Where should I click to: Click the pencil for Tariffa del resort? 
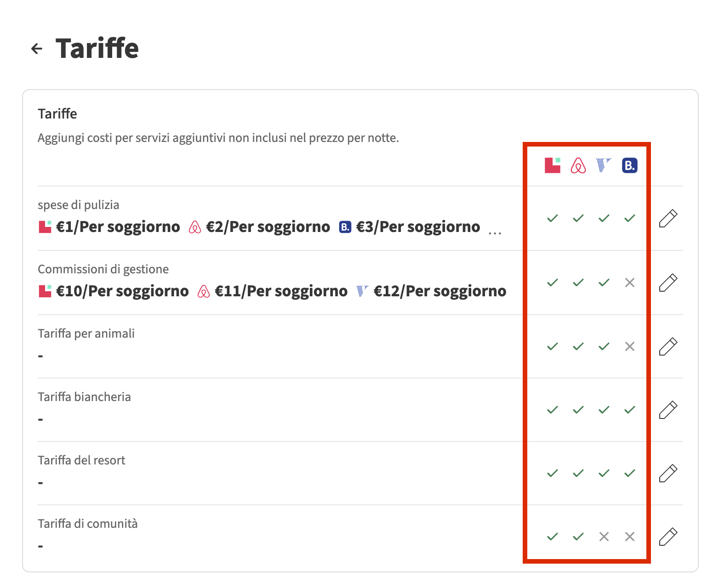pos(668,473)
